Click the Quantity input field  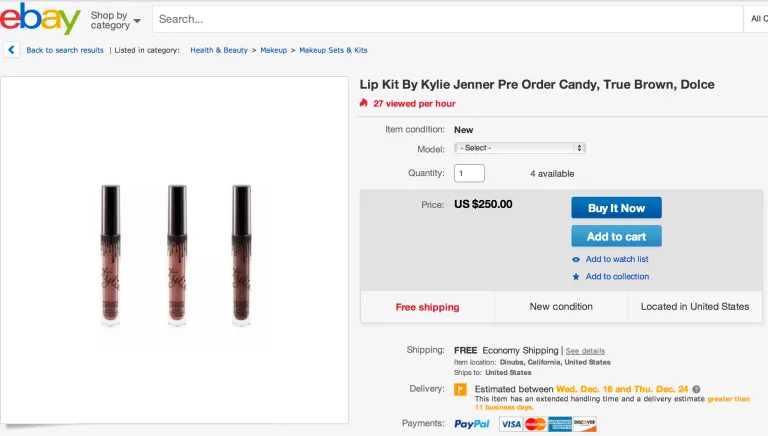[x=469, y=173]
